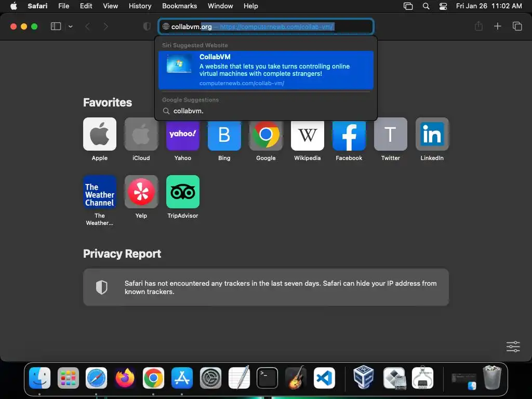Go forward with the forward arrow
This screenshot has height=399, width=532.
106,26
